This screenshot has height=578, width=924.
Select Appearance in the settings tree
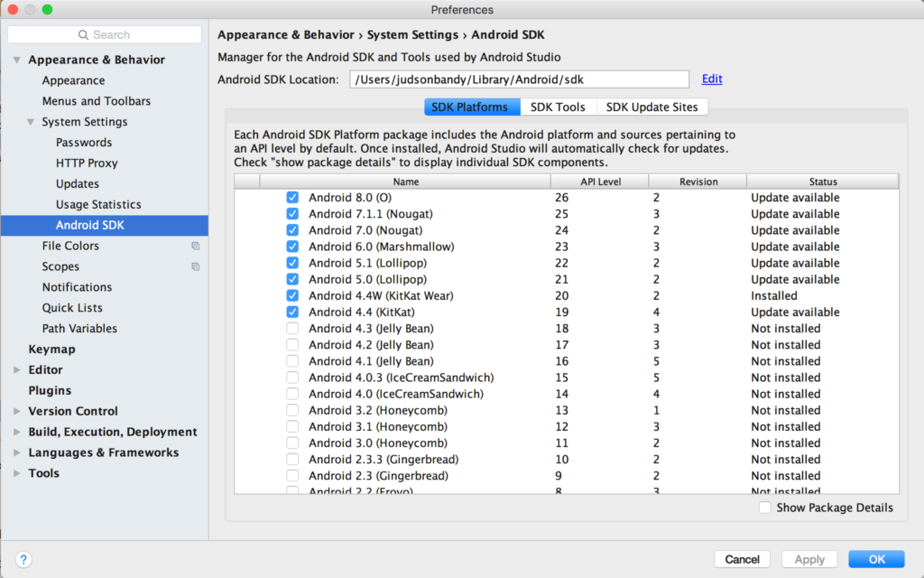pos(73,80)
